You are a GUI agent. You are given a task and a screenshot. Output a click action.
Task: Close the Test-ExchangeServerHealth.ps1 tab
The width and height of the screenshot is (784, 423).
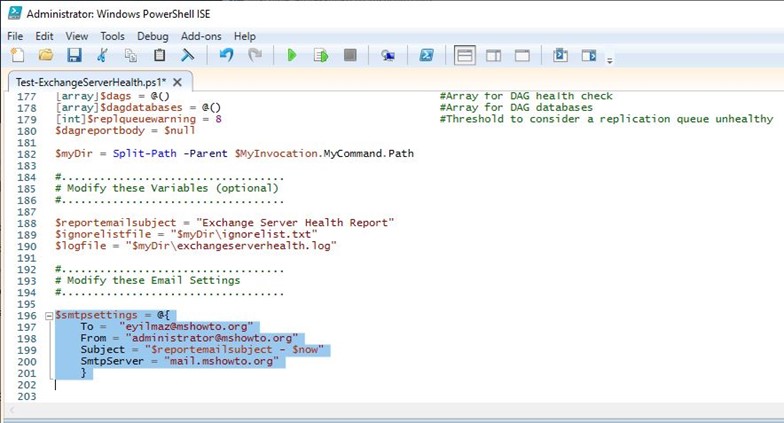click(x=177, y=82)
